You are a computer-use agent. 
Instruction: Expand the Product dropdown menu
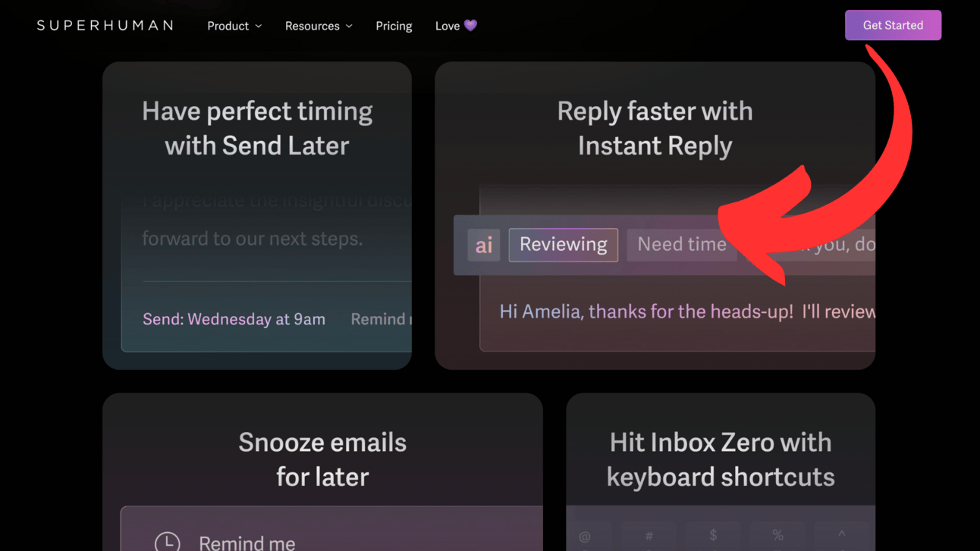(234, 26)
